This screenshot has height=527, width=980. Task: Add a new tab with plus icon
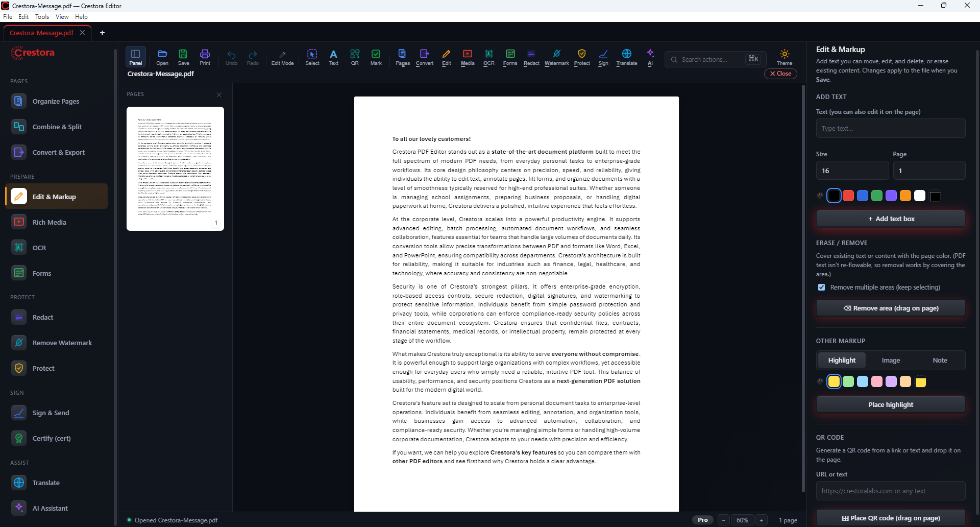pos(102,33)
